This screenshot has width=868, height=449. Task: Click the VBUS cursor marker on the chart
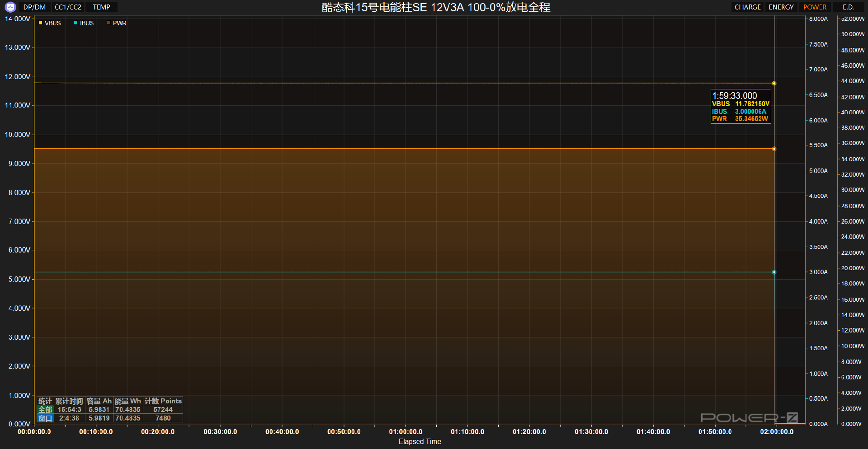click(x=774, y=83)
